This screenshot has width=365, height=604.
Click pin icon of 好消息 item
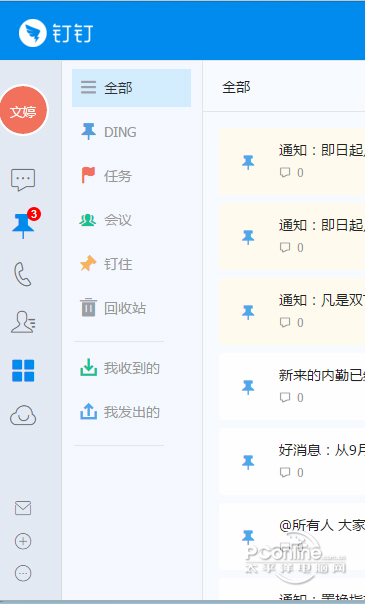coord(248,462)
